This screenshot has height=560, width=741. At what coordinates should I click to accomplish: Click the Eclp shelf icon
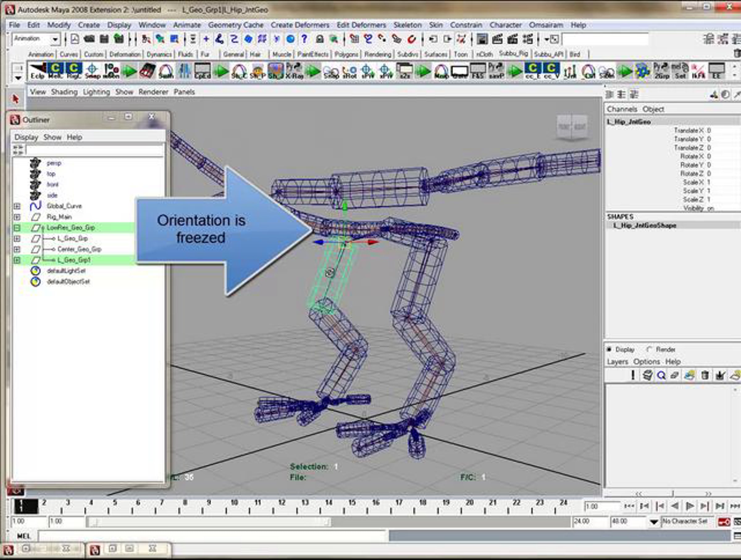tap(37, 71)
